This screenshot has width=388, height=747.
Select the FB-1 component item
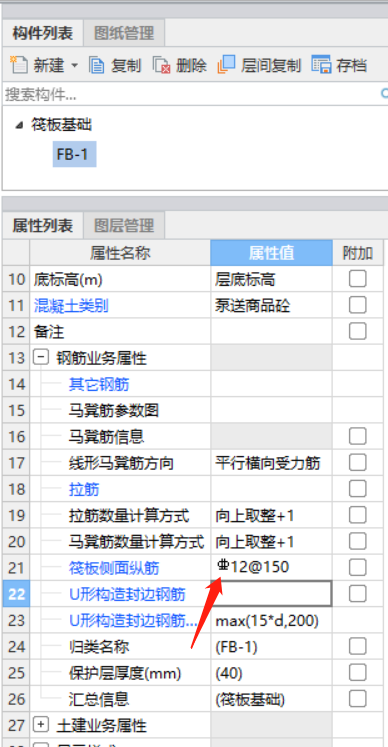(x=74, y=154)
